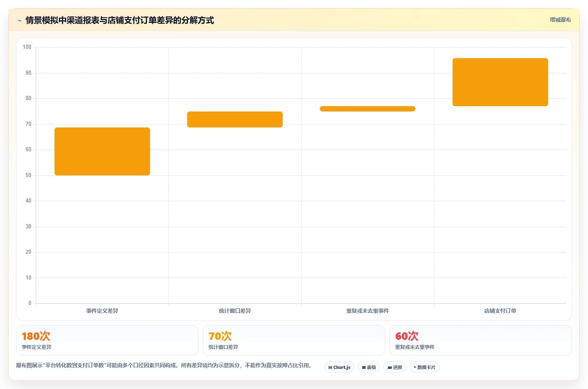Open the 70次 统计窗口差异 card
Viewport: 588px width, 389px height.
294,340
